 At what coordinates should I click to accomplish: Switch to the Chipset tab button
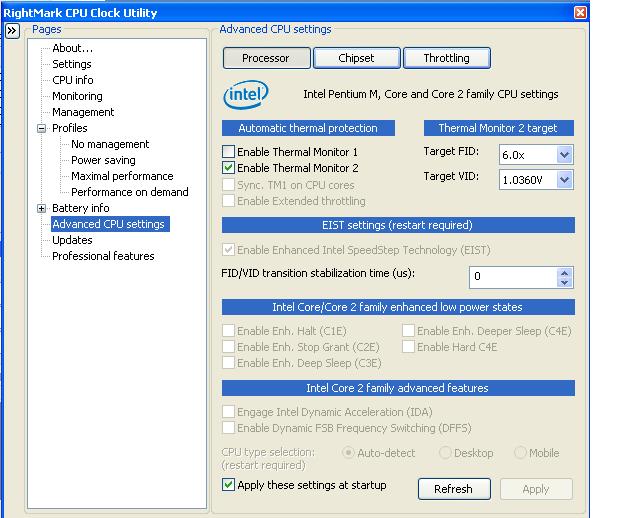(x=356, y=58)
